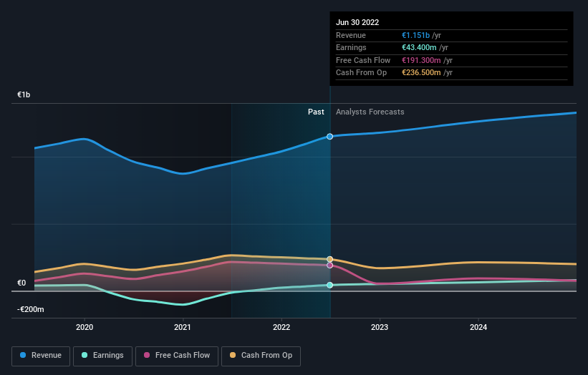Click the Cash From Op row label in tooltip
Viewport: 588px width, 375px height.
pos(361,73)
